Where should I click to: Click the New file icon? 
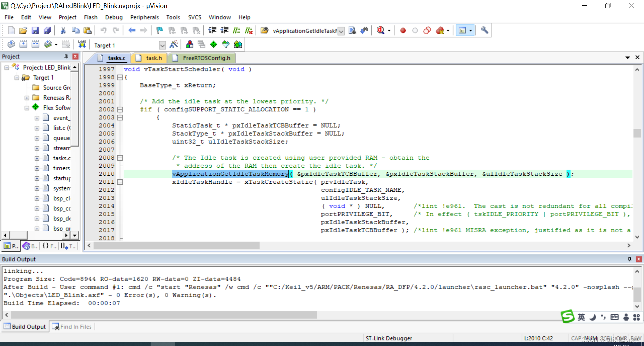pos(11,31)
